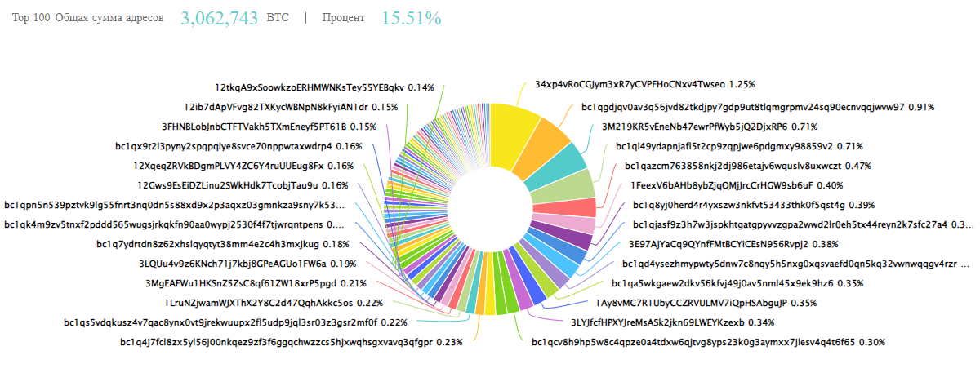Click the 3,062,743 BTC total value
Screen dimensions: 980x373
[x=218, y=19]
